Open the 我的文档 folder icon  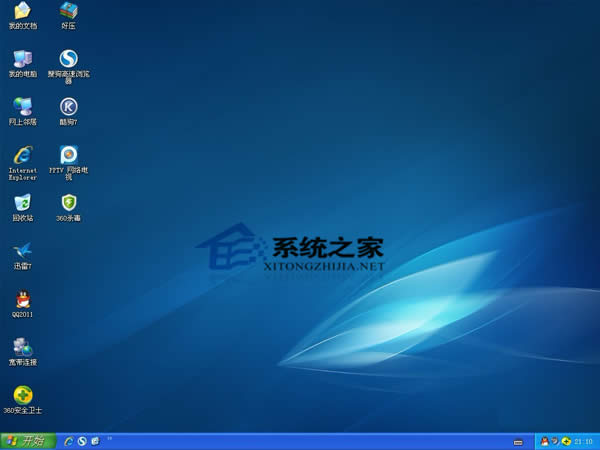point(23,15)
